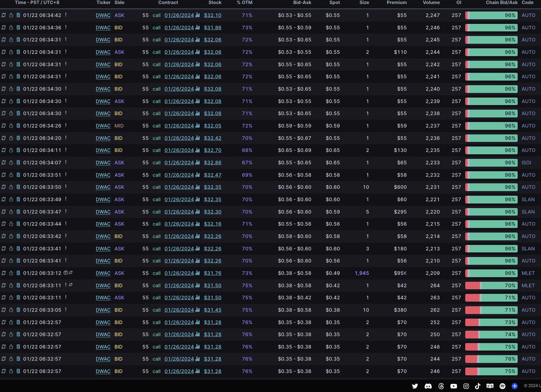Click the $0.59 - $0.59 bid-ask value

295,126
